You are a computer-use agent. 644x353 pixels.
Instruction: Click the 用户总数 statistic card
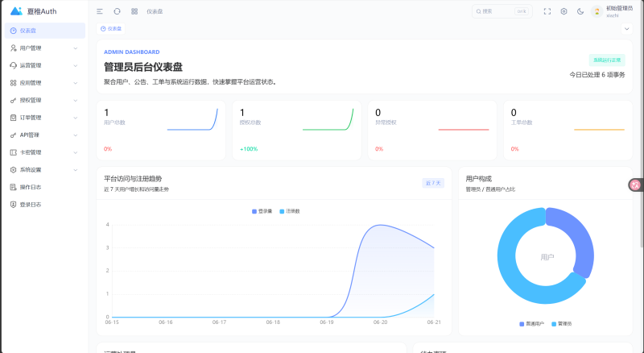pos(161,130)
